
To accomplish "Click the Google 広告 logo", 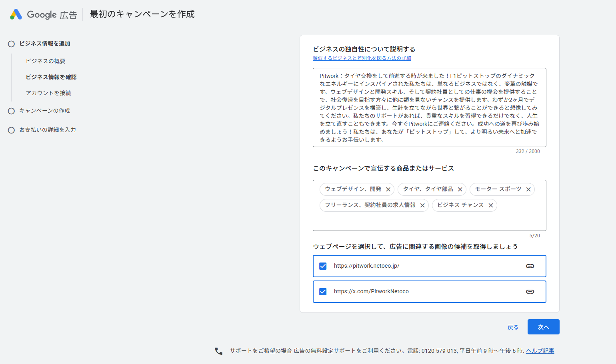I will point(43,14).
